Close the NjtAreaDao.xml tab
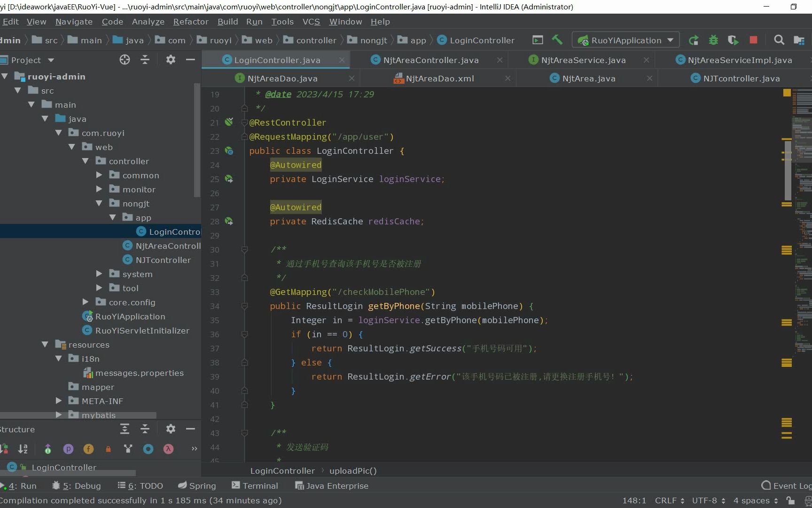This screenshot has height=508, width=812. (x=507, y=79)
